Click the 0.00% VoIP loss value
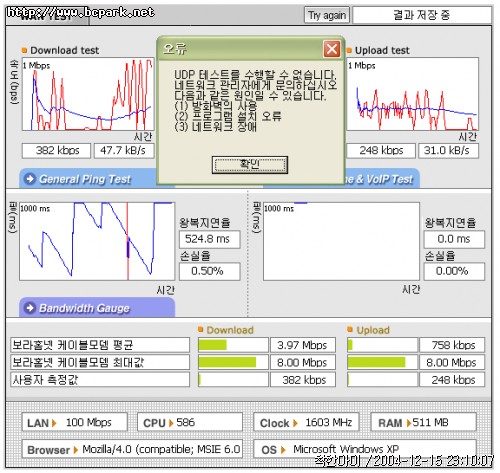Viewport: 500px width, 473px height. coord(454,271)
